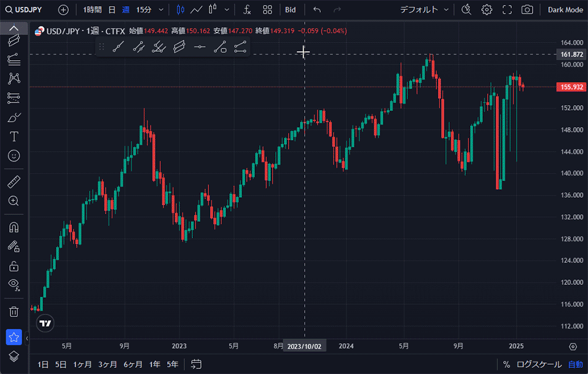Open the USDJPY symbol search
Screen dimensions: 588x374
coord(23,10)
